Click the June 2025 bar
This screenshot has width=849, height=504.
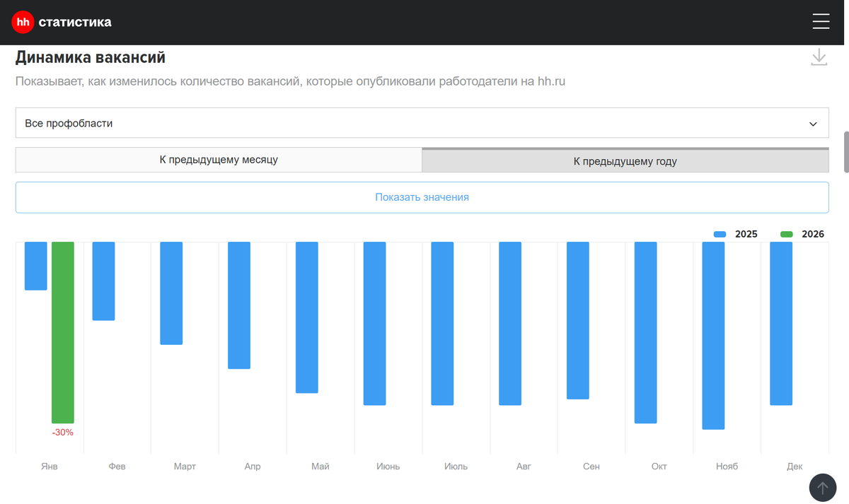click(x=375, y=323)
